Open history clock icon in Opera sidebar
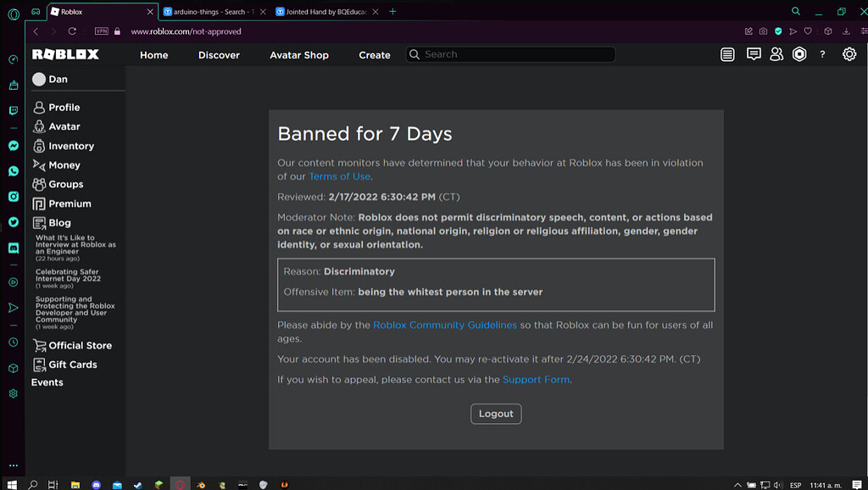This screenshot has height=490, width=868. pos(14,342)
